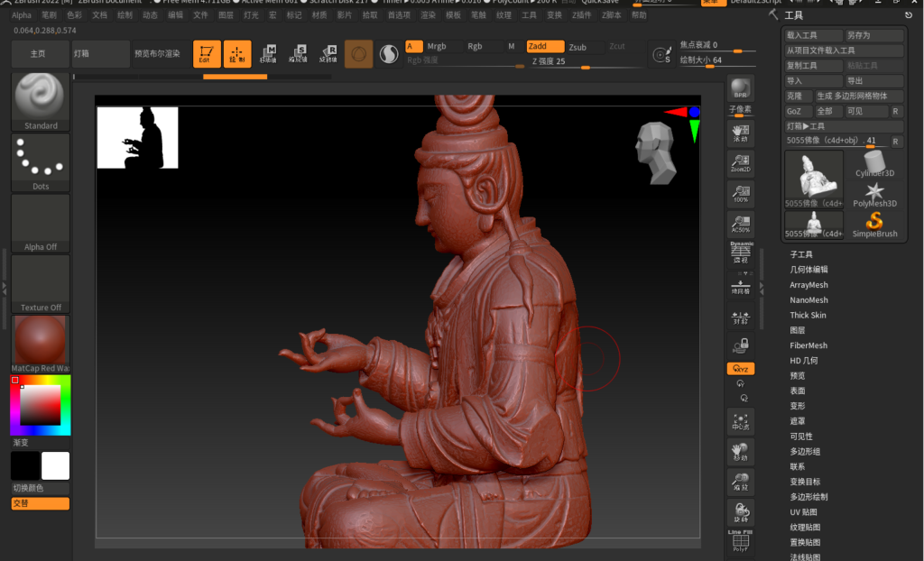
Task: Select the Rotate tool with R icon
Action: coord(328,53)
